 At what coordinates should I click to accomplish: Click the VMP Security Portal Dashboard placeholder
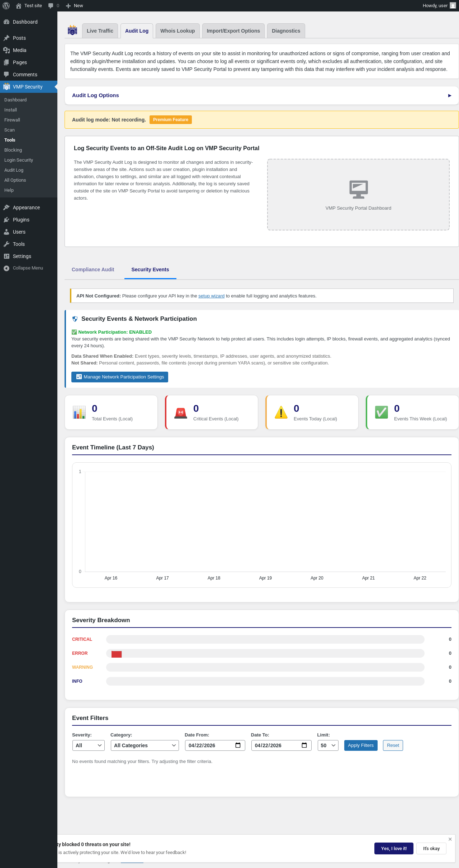coord(359,195)
